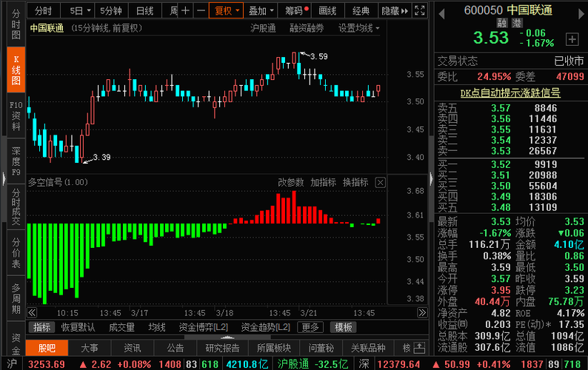588x370 pixels.
Task: Open 多周期 in left sidebar
Action: pyautogui.click(x=16, y=299)
